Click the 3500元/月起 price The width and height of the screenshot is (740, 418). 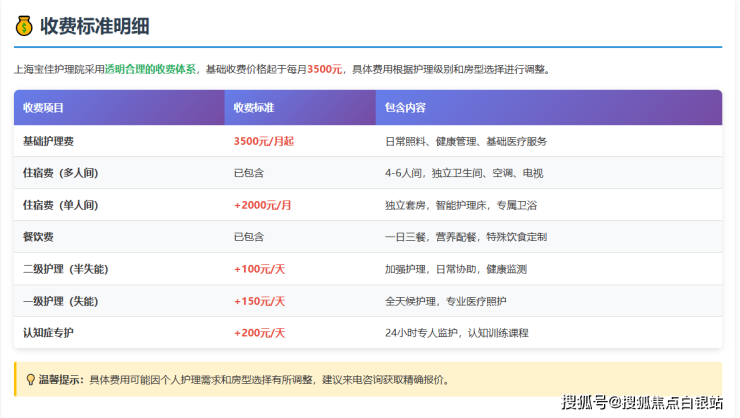tap(264, 141)
